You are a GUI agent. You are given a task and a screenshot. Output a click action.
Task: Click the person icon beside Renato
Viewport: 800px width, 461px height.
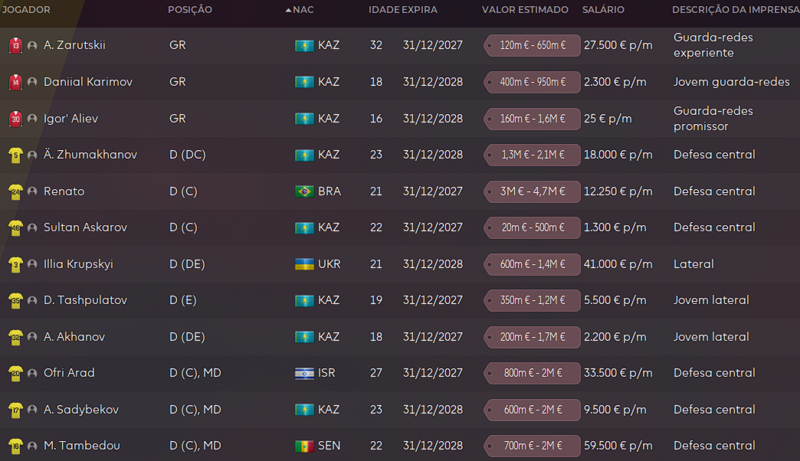click(x=32, y=191)
